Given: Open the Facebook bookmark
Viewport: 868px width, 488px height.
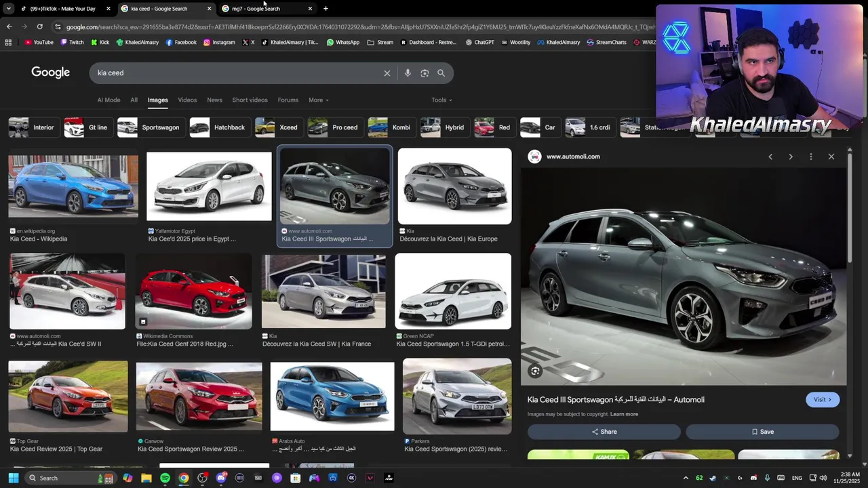Looking at the screenshot, I should [x=181, y=42].
